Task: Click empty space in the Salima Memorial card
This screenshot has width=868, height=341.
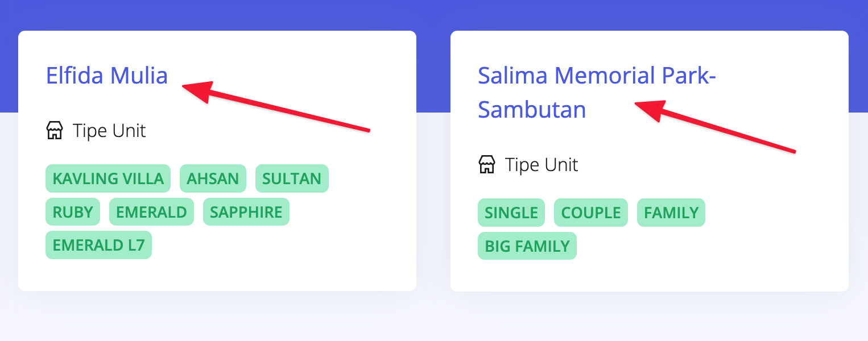Action: point(739,250)
